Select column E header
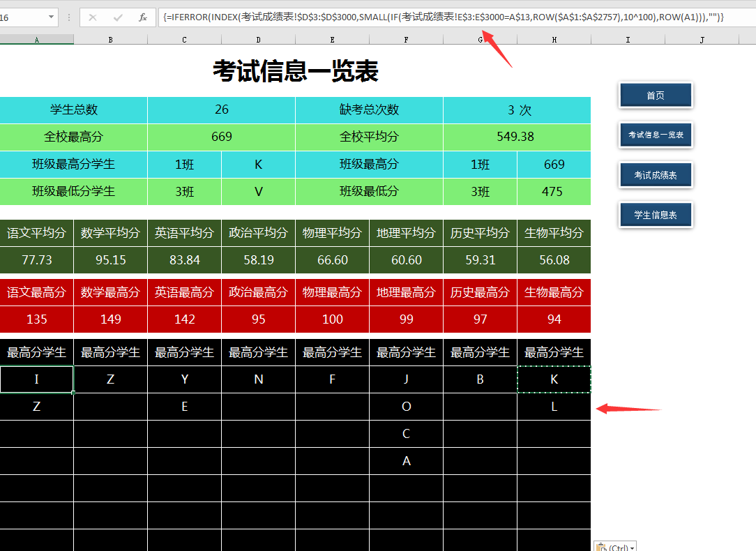Screen dimensions: 756x551 coord(332,40)
